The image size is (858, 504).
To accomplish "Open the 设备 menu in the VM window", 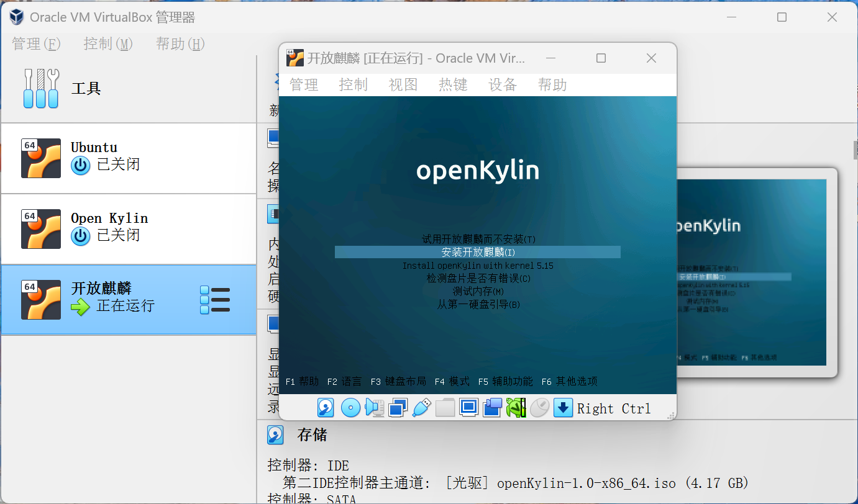I will (x=503, y=84).
